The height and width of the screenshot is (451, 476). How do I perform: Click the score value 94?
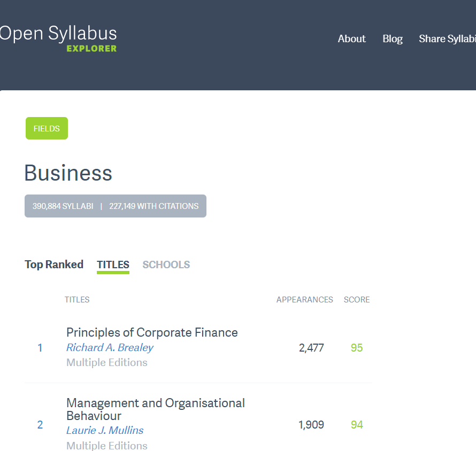(x=357, y=425)
